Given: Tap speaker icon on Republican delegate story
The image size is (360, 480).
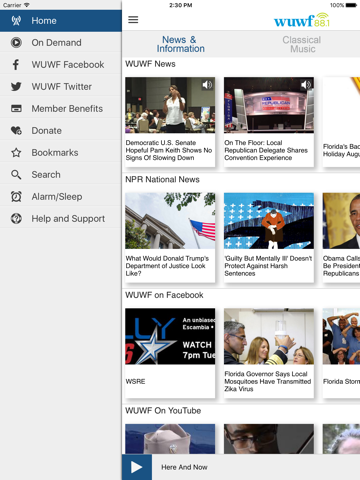Looking at the screenshot, I should tap(306, 85).
